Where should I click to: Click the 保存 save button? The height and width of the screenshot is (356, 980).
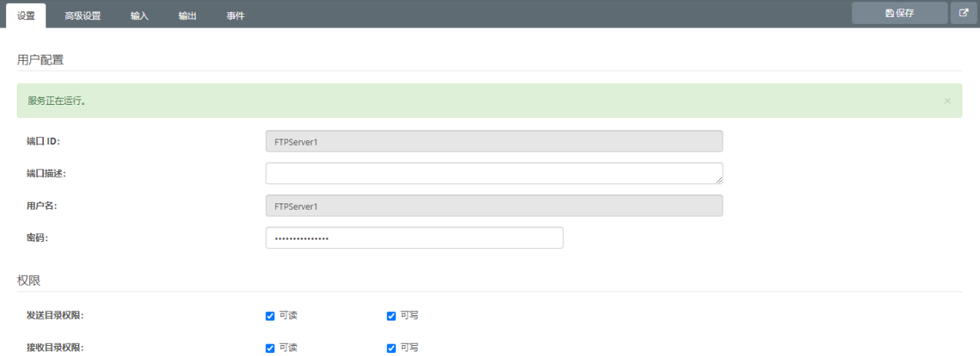900,13
